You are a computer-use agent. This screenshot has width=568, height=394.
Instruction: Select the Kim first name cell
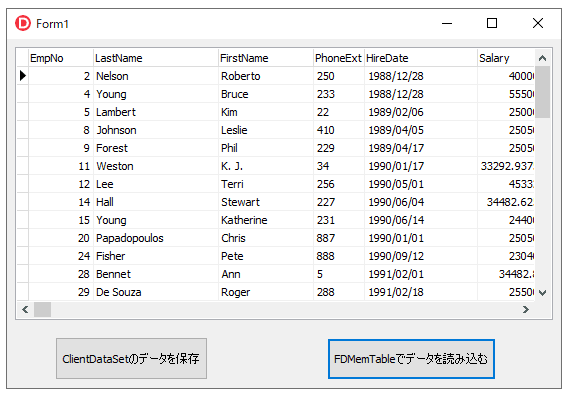coord(266,112)
